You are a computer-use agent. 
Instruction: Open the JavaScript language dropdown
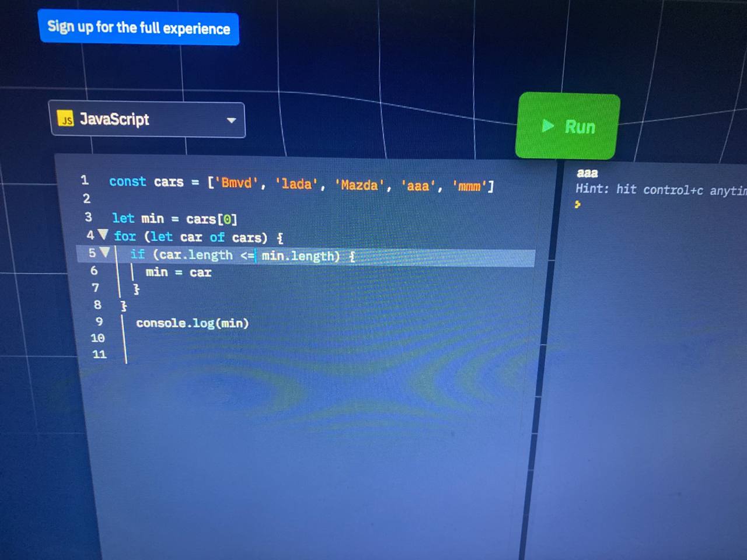point(148,120)
